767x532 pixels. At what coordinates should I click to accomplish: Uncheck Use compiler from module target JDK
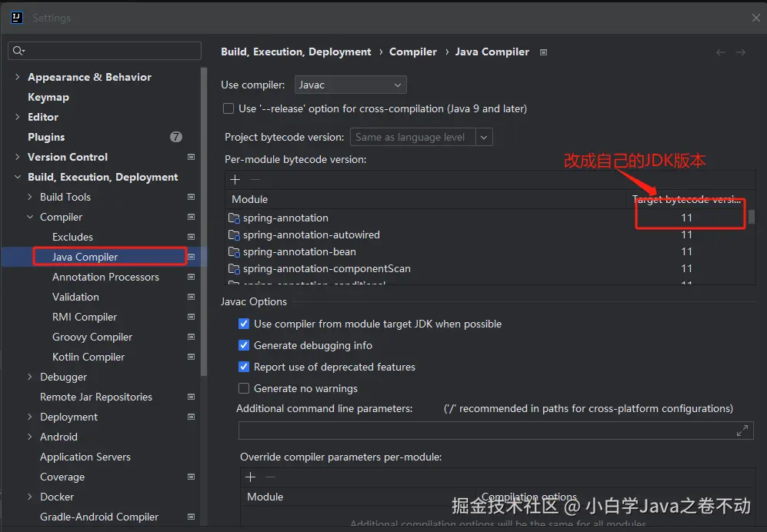click(x=244, y=324)
